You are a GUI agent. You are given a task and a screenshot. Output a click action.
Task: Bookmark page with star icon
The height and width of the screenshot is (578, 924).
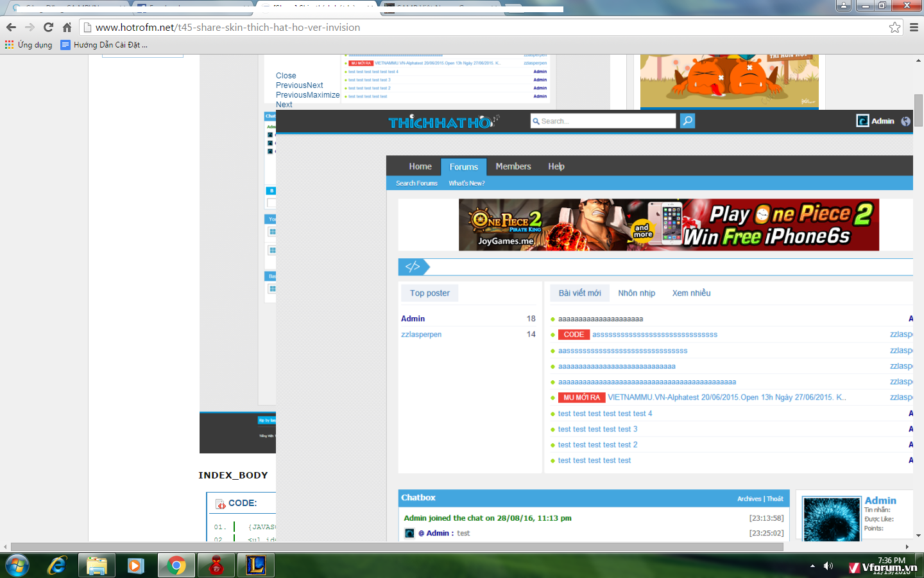tap(894, 27)
